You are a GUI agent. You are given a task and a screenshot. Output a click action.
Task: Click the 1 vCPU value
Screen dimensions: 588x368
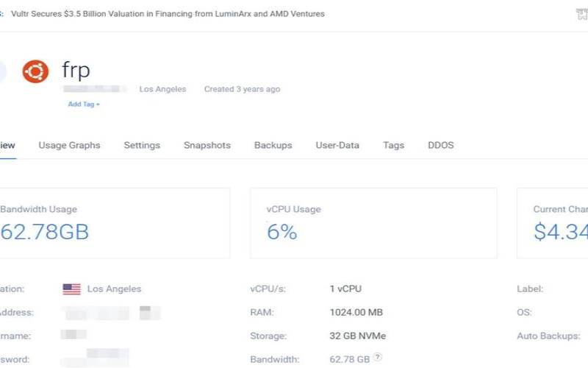point(345,289)
